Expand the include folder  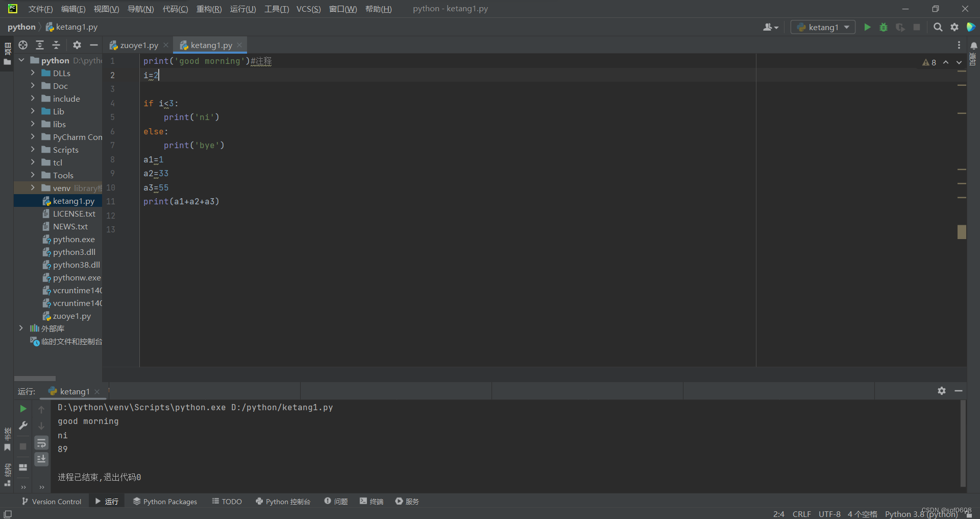(x=33, y=99)
